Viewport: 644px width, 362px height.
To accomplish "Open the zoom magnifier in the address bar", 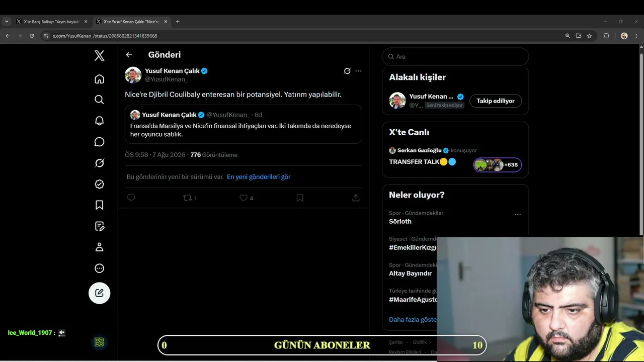I will click(568, 36).
